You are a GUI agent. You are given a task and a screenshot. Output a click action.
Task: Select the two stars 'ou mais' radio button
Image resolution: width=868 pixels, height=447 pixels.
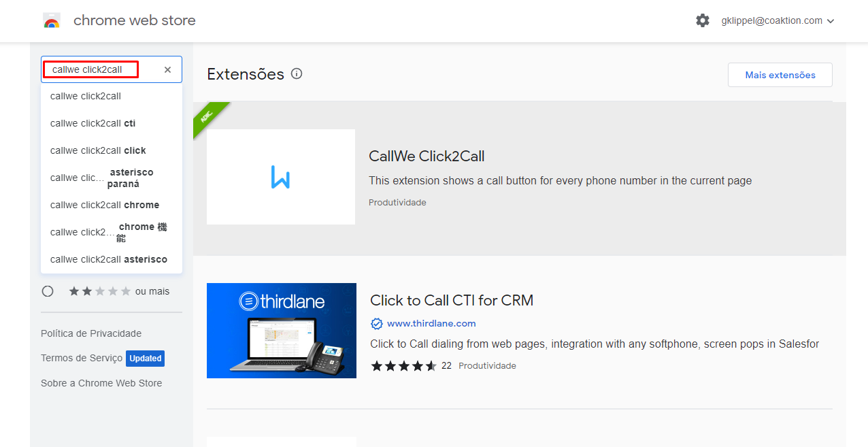pyautogui.click(x=48, y=291)
